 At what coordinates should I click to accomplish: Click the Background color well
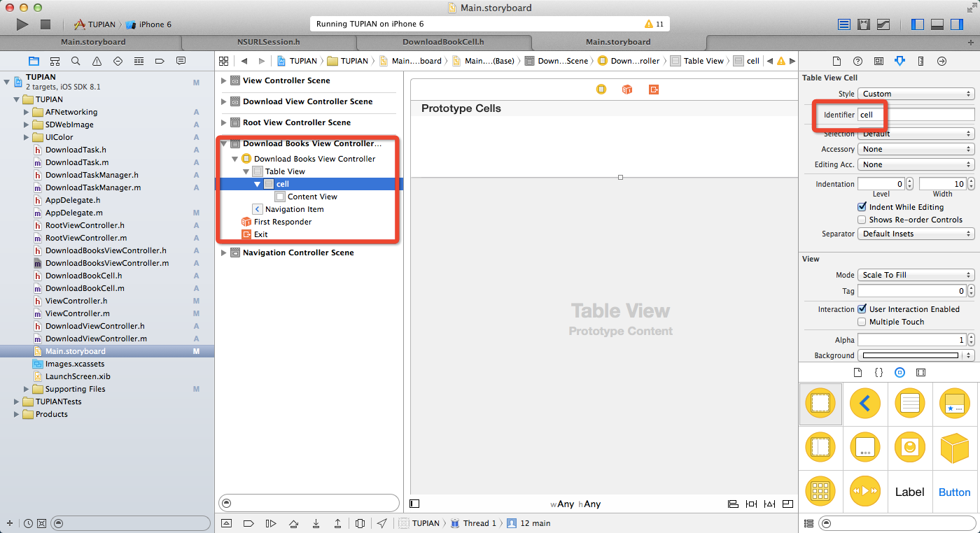point(911,355)
